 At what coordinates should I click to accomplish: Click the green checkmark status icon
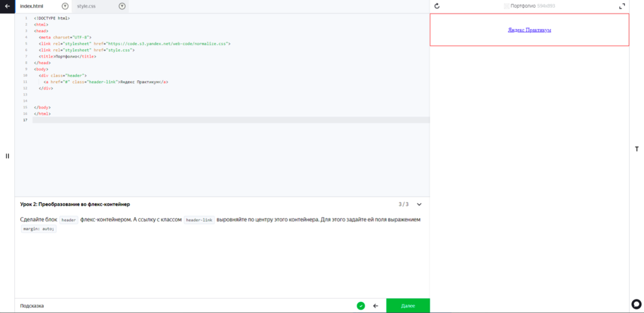click(361, 305)
